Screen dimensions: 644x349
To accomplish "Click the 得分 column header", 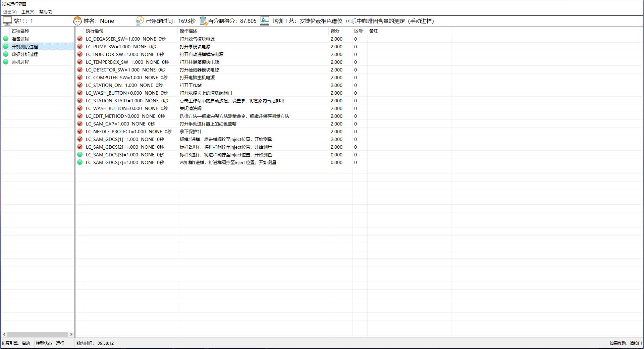I will [335, 31].
